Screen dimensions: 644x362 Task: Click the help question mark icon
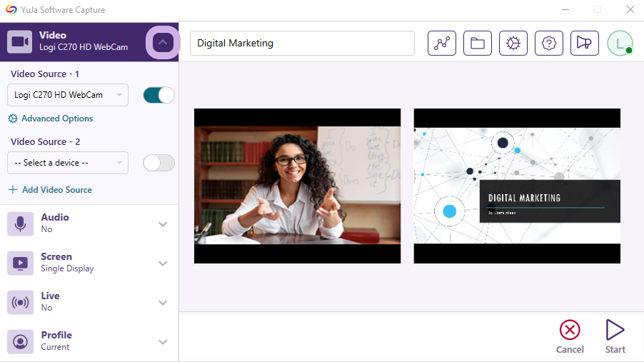tap(548, 43)
